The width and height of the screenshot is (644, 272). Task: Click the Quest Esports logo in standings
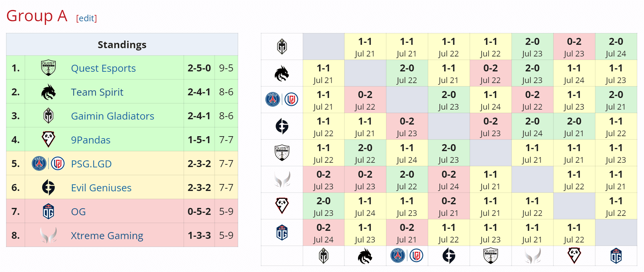point(48,68)
